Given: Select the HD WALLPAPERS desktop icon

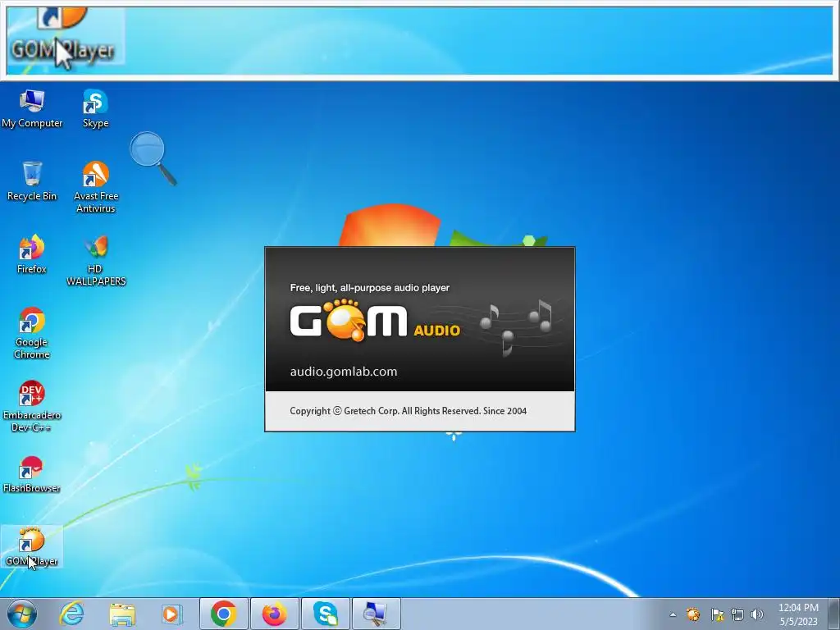Looking at the screenshot, I should [95, 261].
